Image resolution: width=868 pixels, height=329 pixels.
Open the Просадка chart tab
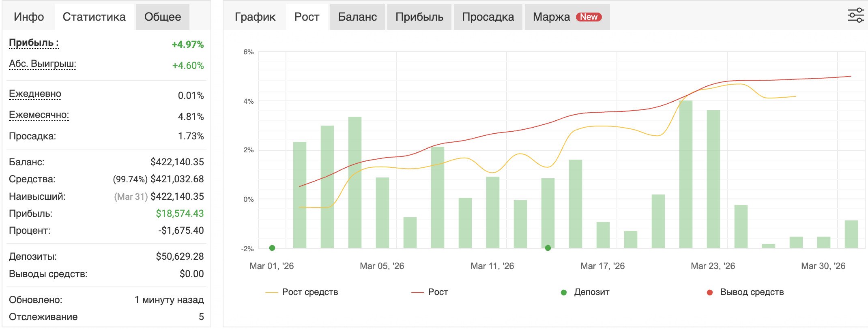point(488,17)
